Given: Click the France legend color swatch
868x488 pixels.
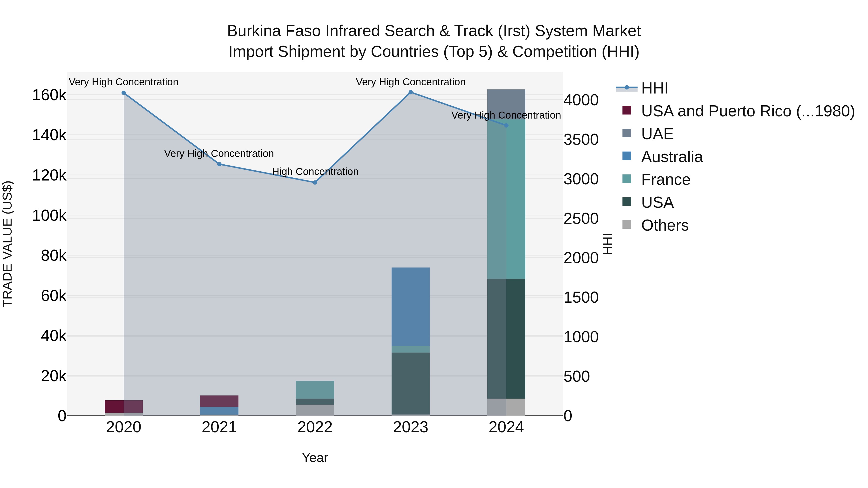Looking at the screenshot, I should [x=626, y=179].
